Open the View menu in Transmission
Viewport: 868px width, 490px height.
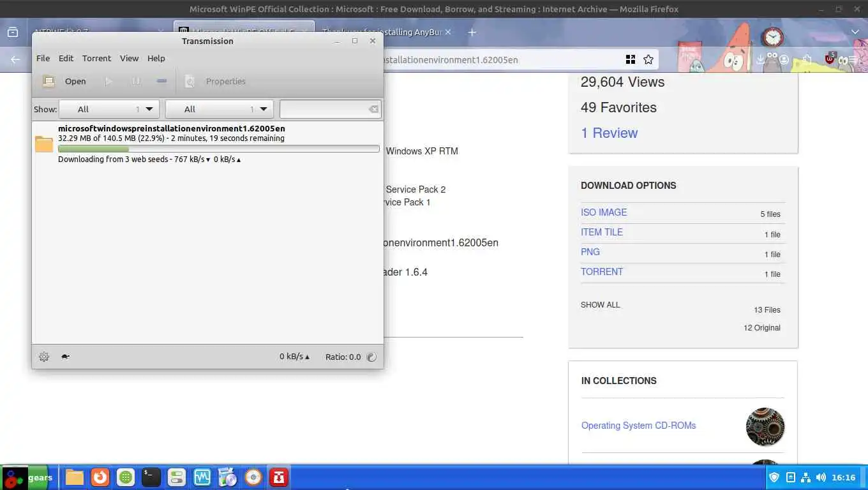tap(129, 58)
